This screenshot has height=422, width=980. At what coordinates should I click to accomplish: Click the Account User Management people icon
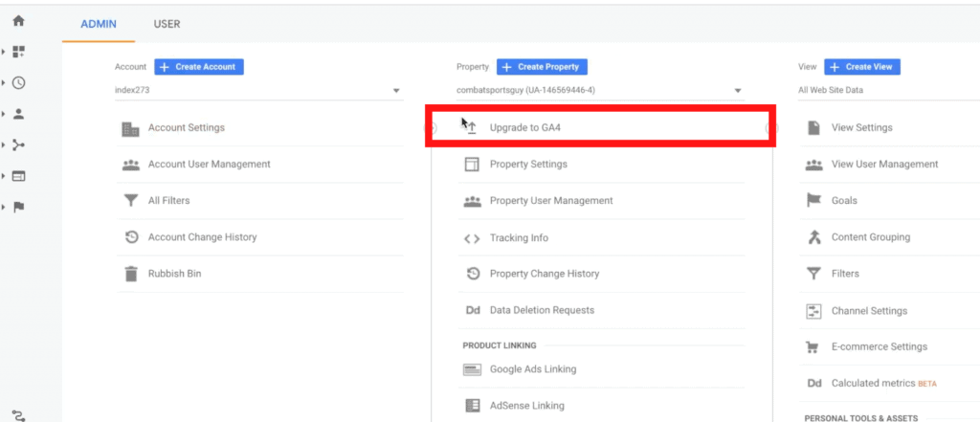(x=130, y=165)
